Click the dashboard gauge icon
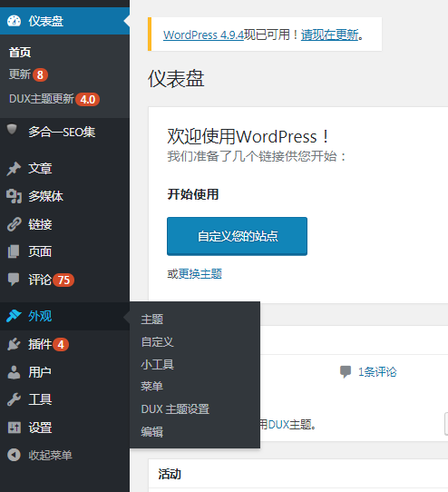Image resolution: width=448 pixels, height=492 pixels. click(14, 21)
